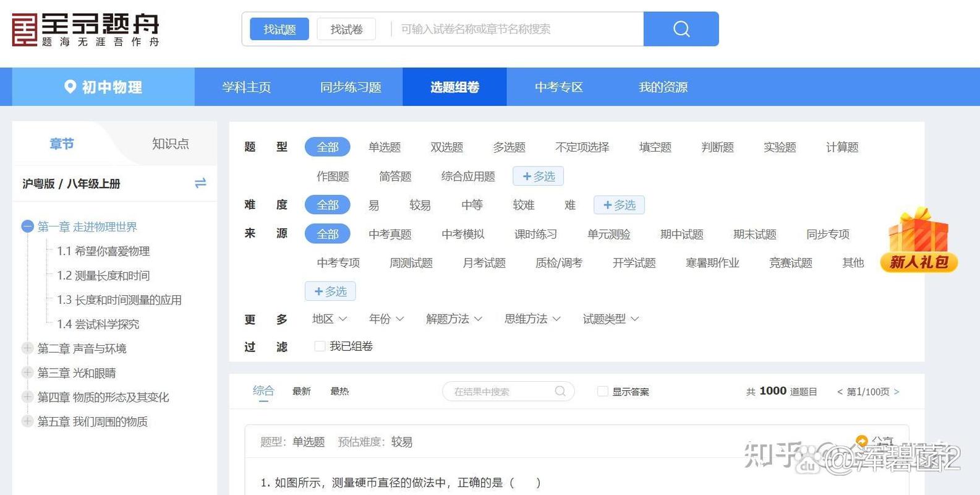980x495 pixels.
Task: Choose source 寒暑期作业
Action: [x=712, y=262]
